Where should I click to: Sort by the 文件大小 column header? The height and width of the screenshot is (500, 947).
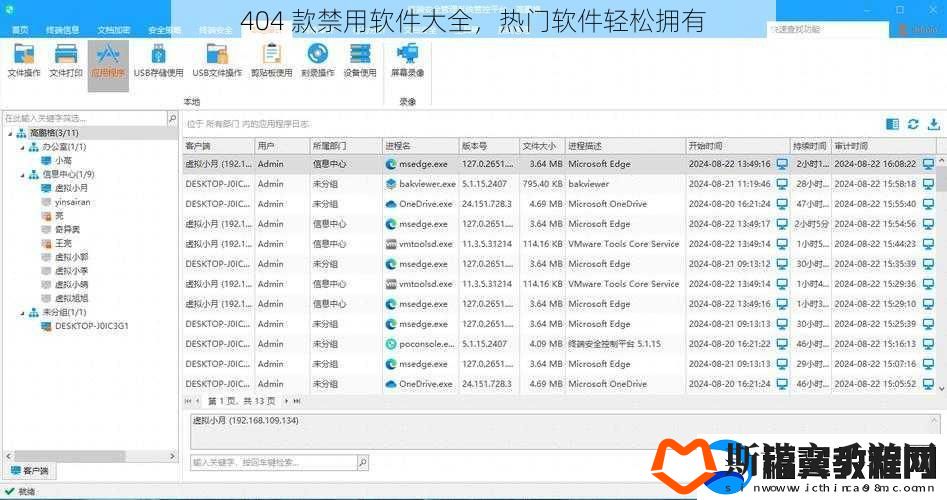[542, 146]
